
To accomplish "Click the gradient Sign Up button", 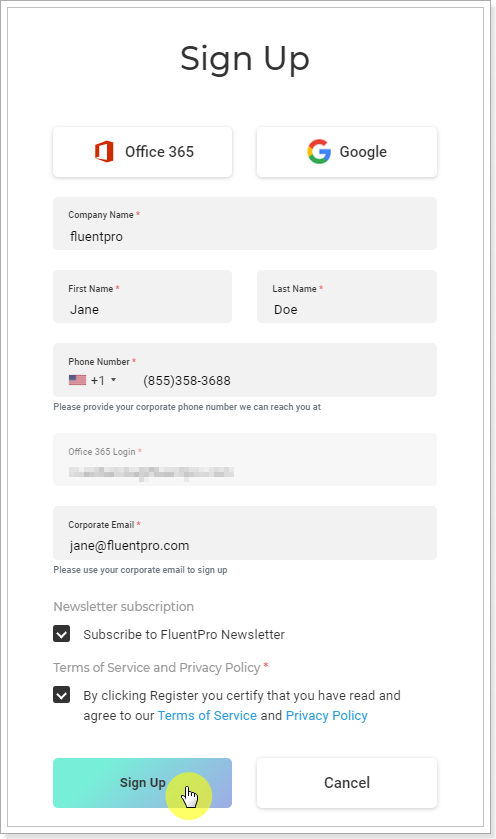I will tap(142, 783).
